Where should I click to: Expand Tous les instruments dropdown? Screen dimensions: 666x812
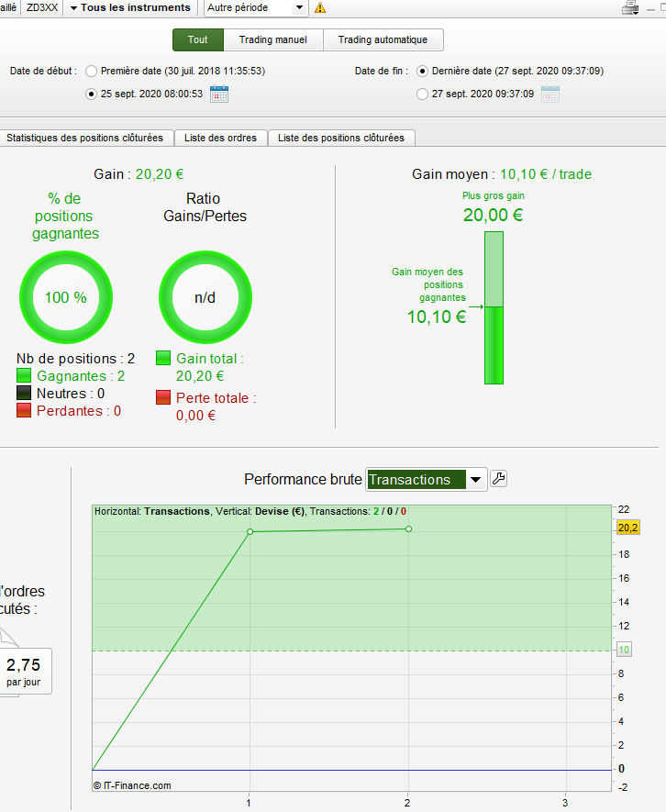(130, 7)
